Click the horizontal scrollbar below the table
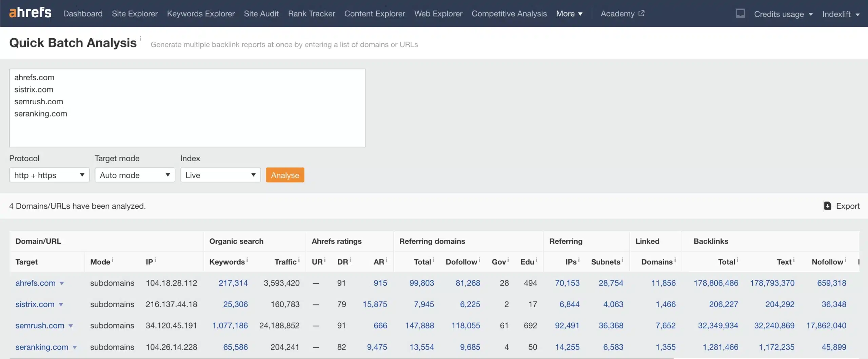 coord(341,358)
